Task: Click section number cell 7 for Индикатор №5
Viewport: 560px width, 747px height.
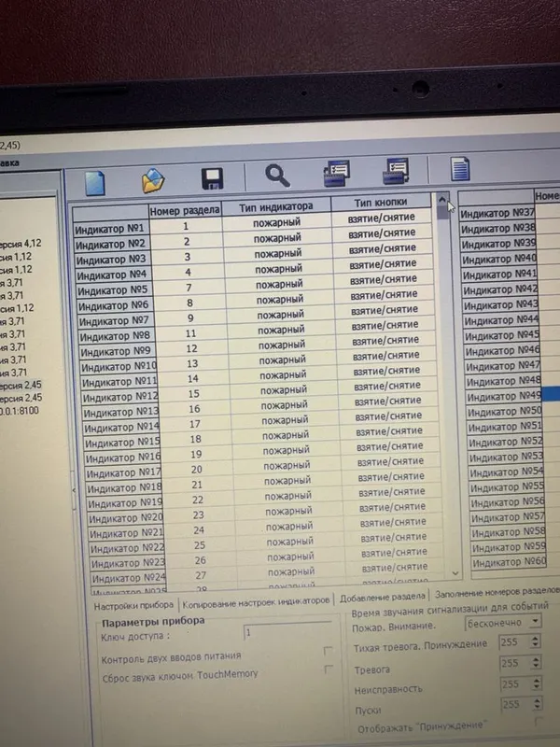Action: tap(189, 288)
